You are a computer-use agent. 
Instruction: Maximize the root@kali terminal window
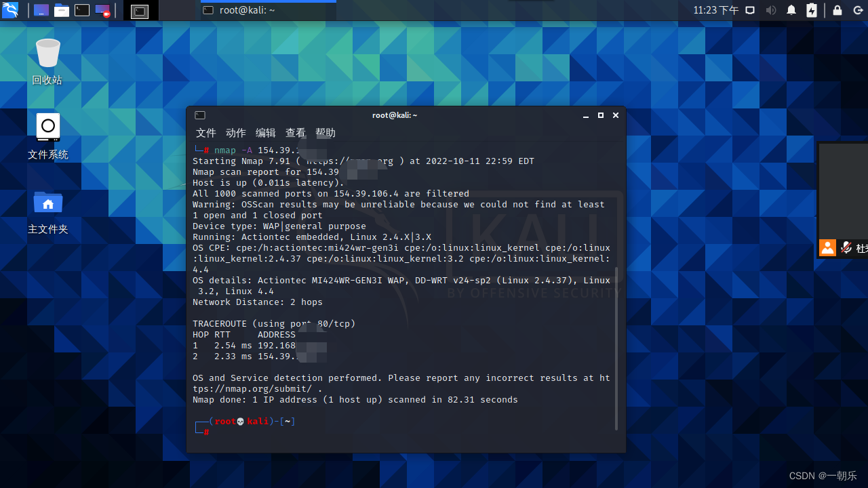[601, 116]
